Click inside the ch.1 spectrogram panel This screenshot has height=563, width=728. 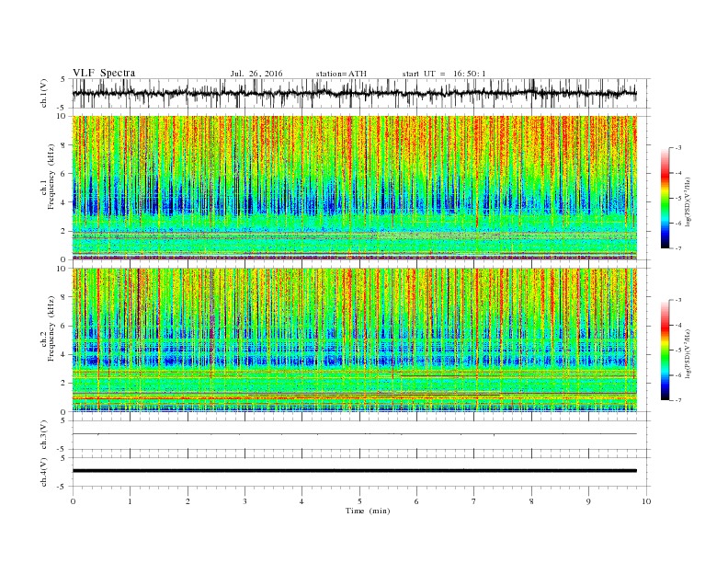(354, 188)
